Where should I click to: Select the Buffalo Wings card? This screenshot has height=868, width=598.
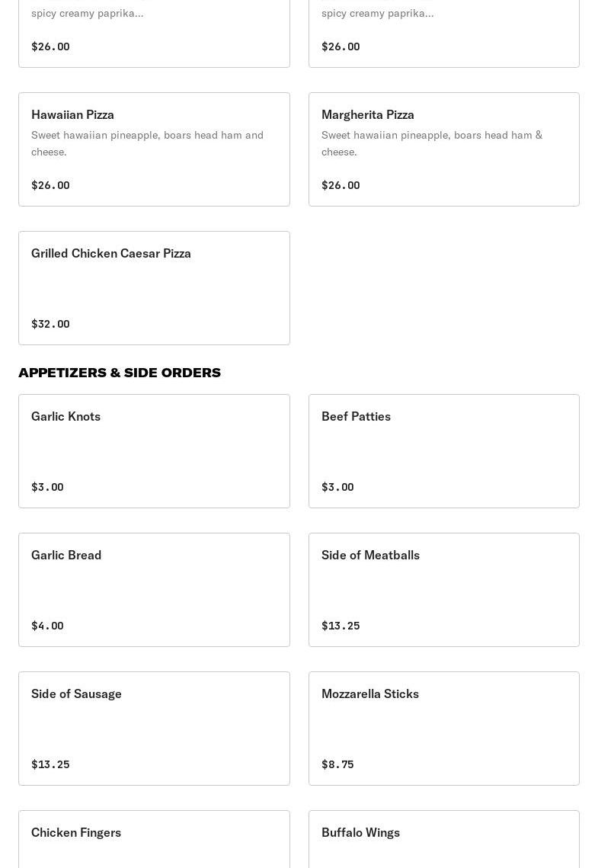point(443,839)
